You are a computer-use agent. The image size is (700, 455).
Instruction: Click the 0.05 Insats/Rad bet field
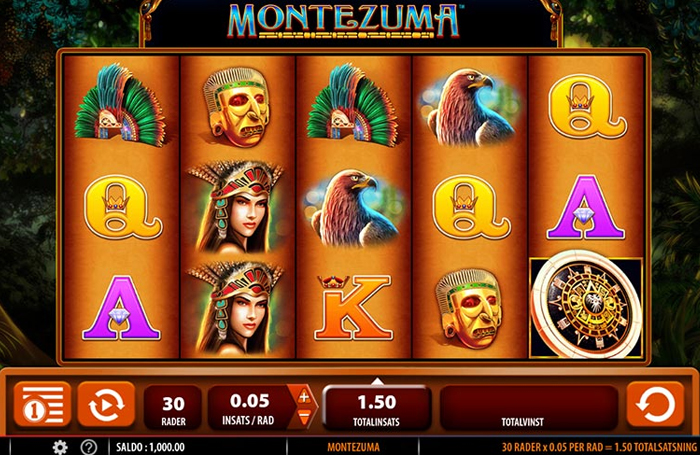[x=248, y=408]
